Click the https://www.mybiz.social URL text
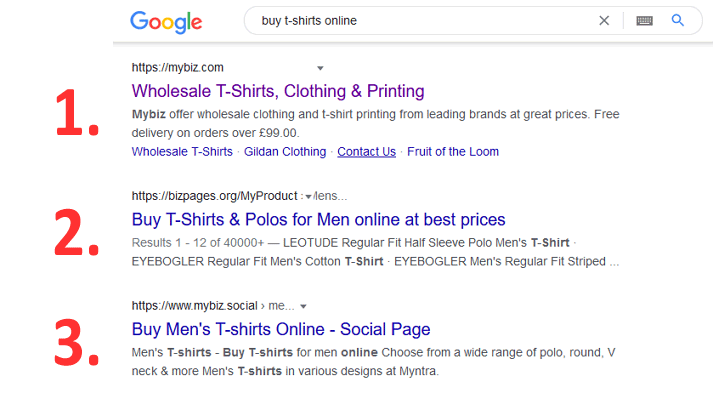 [x=195, y=306]
